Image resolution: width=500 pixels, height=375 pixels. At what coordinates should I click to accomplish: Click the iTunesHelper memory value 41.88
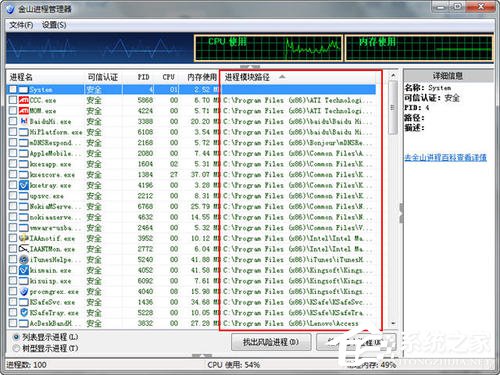(201, 260)
